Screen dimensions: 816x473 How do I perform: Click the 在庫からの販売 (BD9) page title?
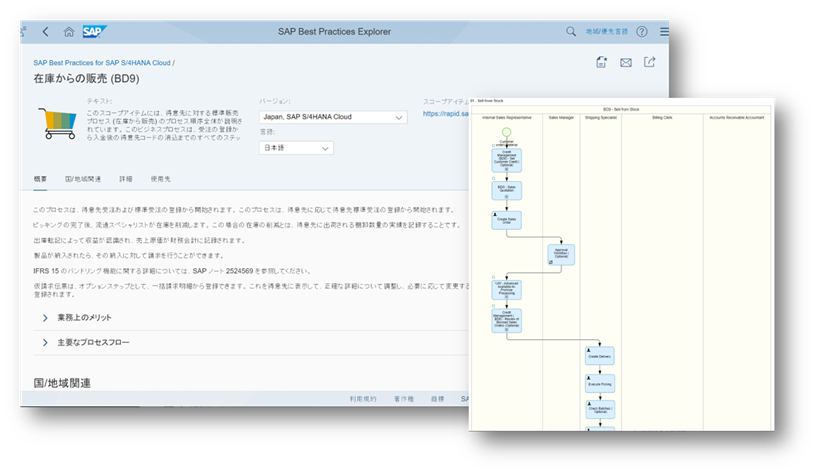click(86, 79)
